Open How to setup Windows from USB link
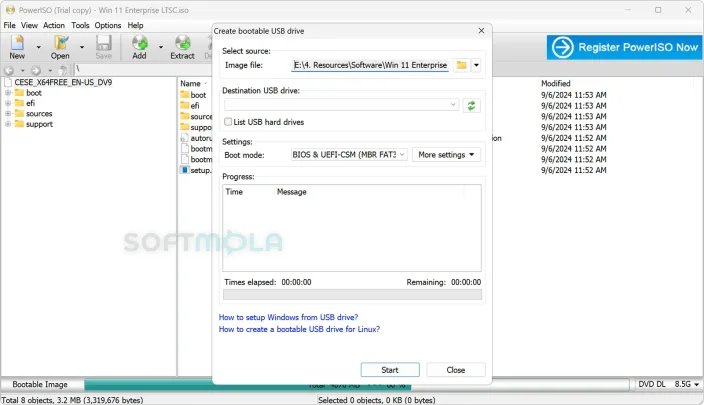This screenshot has height=405, width=704. pyautogui.click(x=288, y=317)
